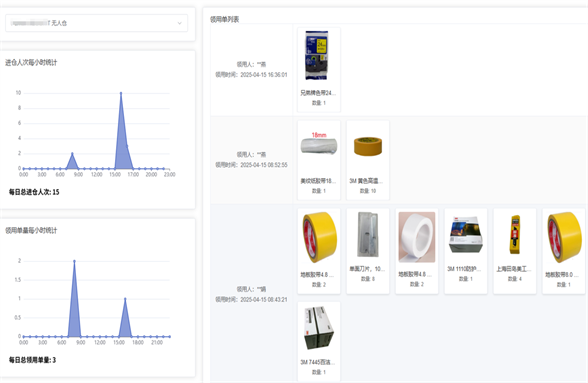Click the afternoon peak of 1 on the requisition count (领用单量) chart

[x=125, y=299]
